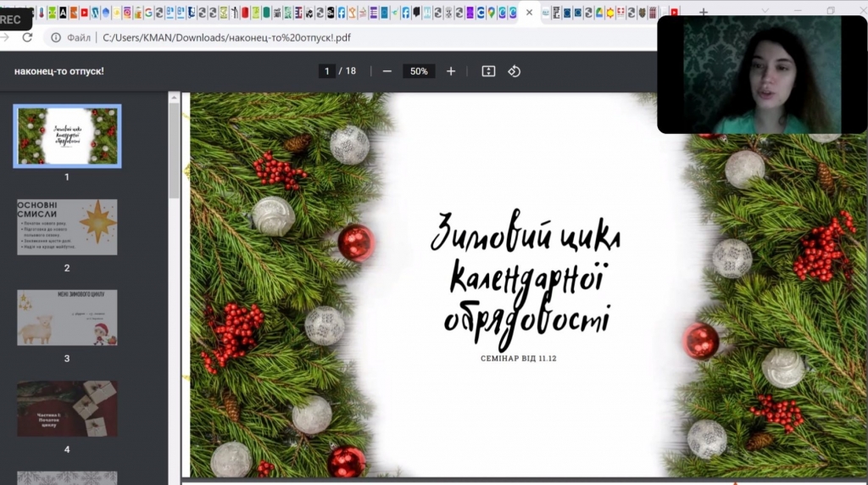This screenshot has width=868, height=485.
Task: Zoom in the PDF with plus button
Action: (451, 71)
